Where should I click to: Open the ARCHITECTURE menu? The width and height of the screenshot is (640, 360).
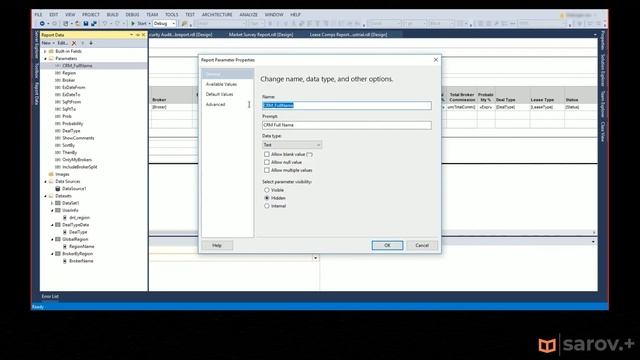tap(217, 15)
